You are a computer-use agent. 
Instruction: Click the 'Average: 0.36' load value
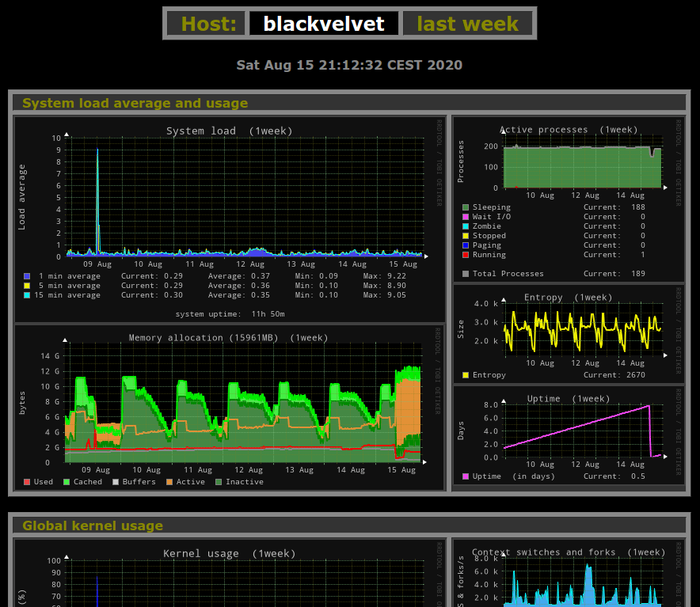239,286
